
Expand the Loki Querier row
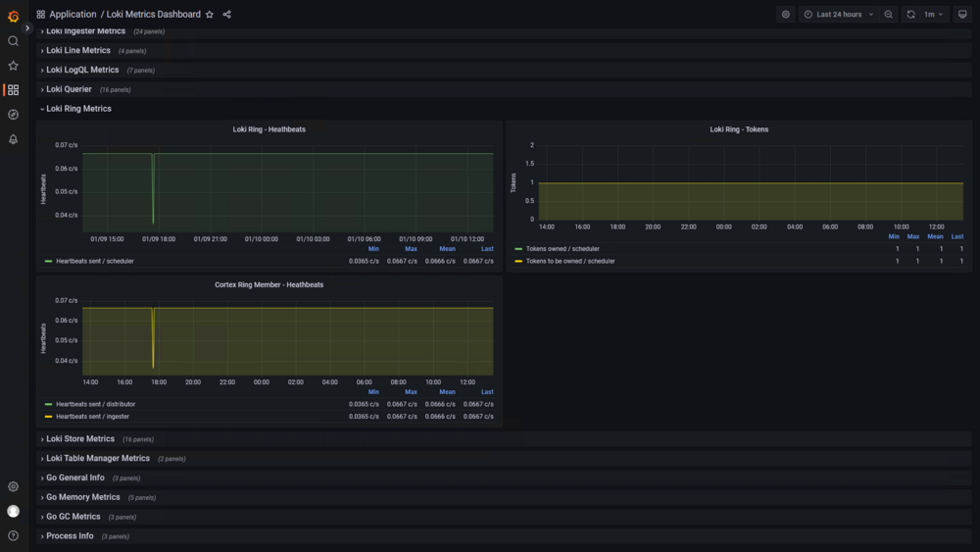(69, 89)
